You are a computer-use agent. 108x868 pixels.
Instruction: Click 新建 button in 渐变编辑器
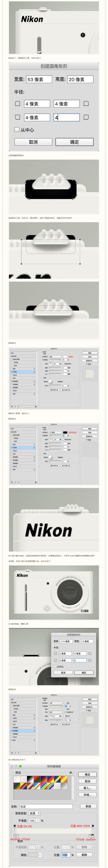(x=88, y=806)
